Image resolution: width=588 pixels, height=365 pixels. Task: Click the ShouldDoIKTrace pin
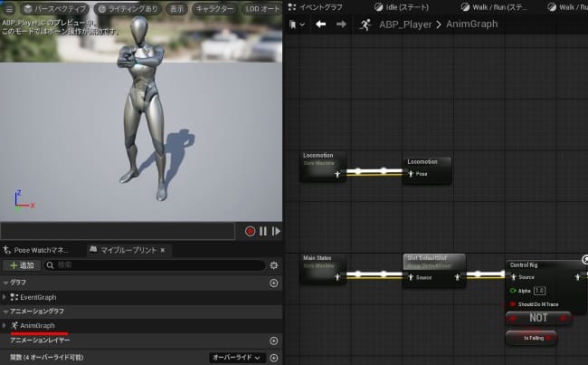513,304
